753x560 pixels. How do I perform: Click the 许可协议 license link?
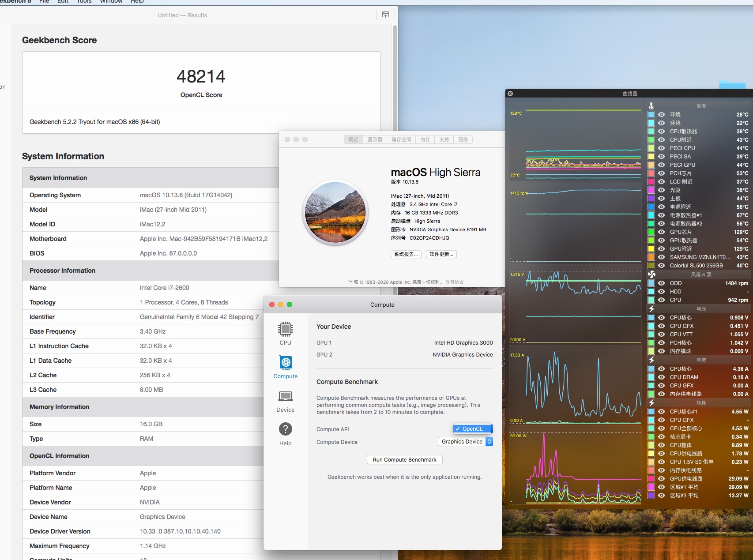tap(455, 282)
